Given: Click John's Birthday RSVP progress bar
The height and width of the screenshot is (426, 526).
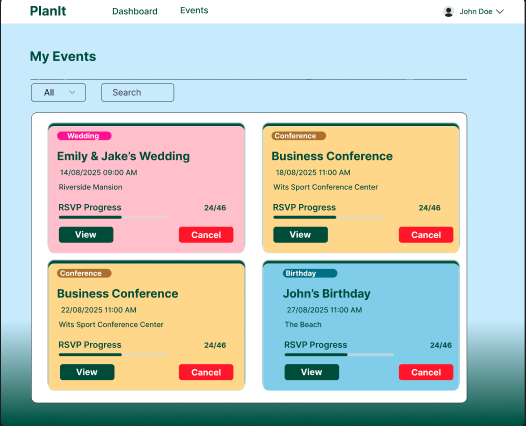Looking at the screenshot, I should click(339, 355).
